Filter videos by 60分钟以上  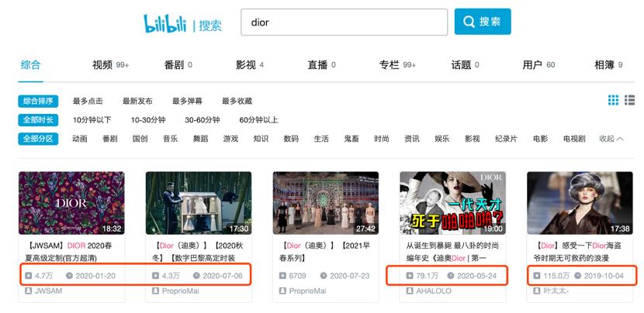point(258,120)
